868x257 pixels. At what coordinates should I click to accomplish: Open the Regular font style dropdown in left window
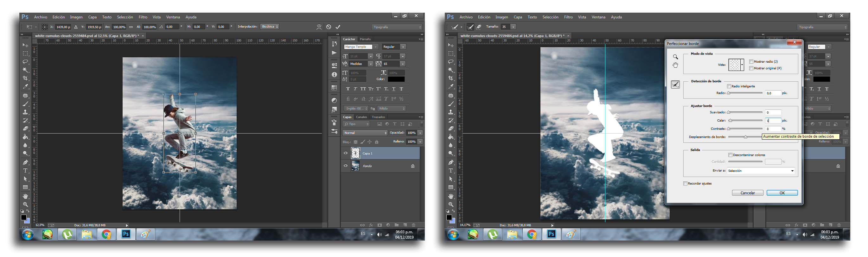click(403, 47)
